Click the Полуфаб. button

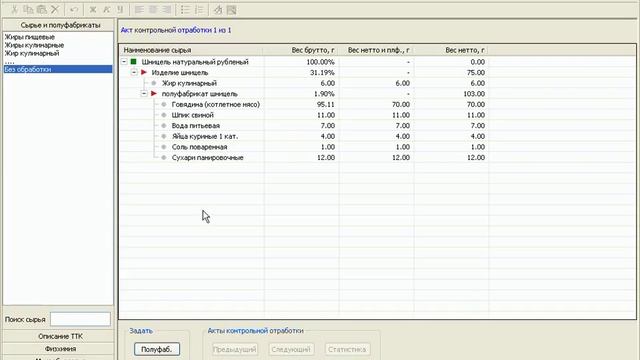[157, 349]
